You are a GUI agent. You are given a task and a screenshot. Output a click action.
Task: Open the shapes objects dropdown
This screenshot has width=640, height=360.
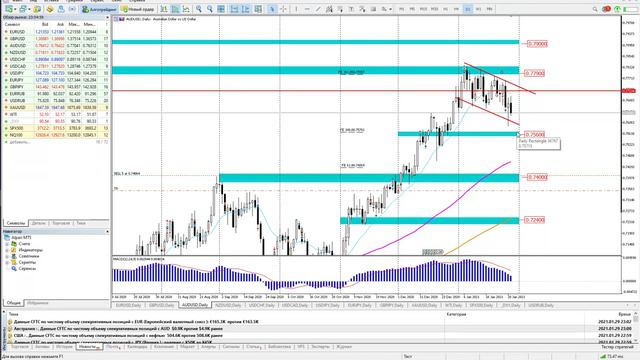pyautogui.click(x=386, y=9)
